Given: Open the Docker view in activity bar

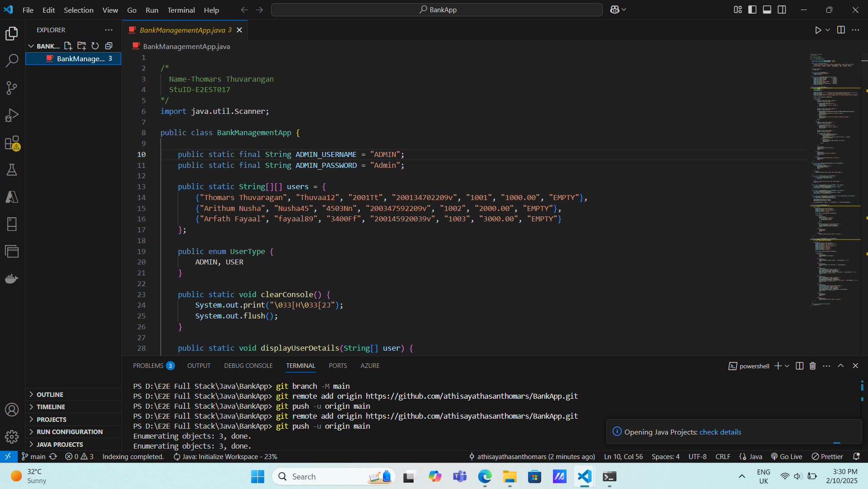Looking at the screenshot, I should pos(12,279).
